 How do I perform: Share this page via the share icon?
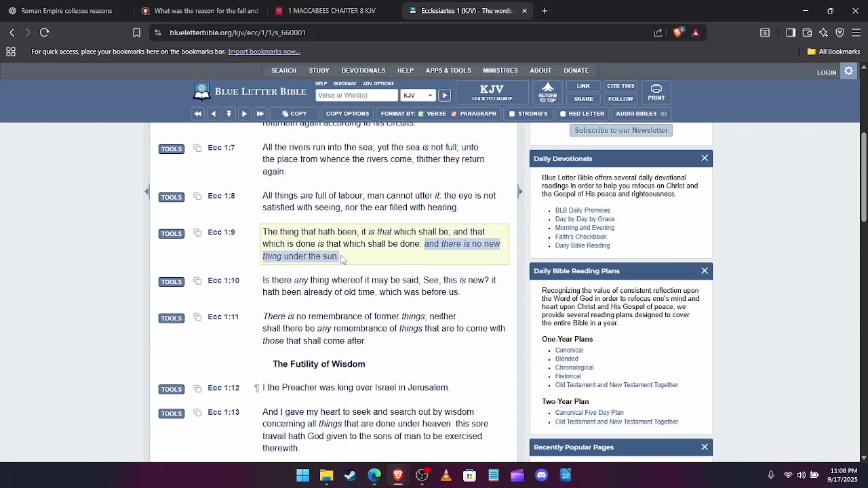[658, 33]
